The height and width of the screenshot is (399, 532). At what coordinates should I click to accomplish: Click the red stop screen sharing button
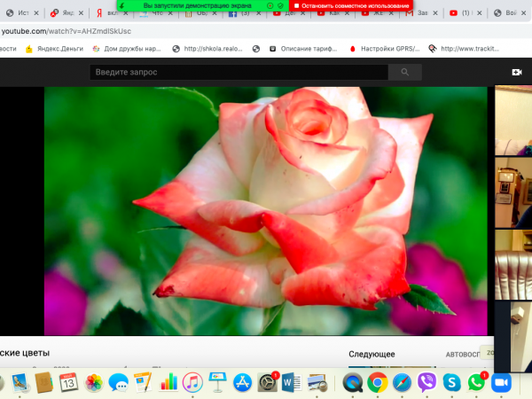[x=352, y=5]
